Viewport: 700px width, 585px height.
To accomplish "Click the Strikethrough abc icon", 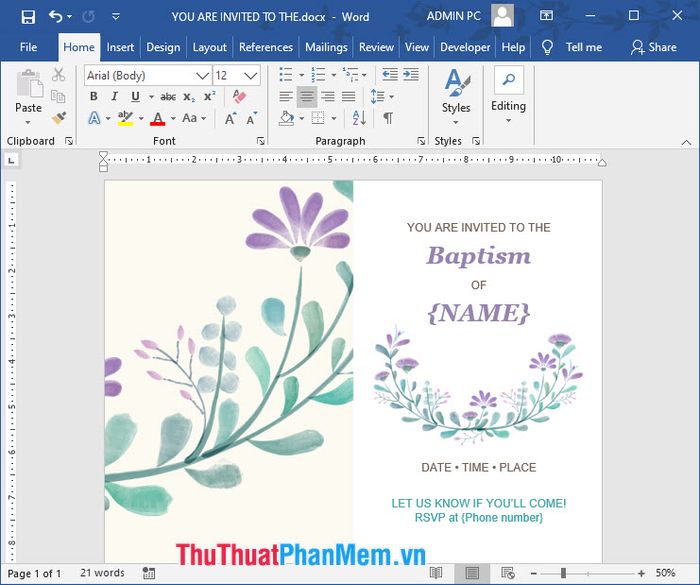I will point(168,97).
